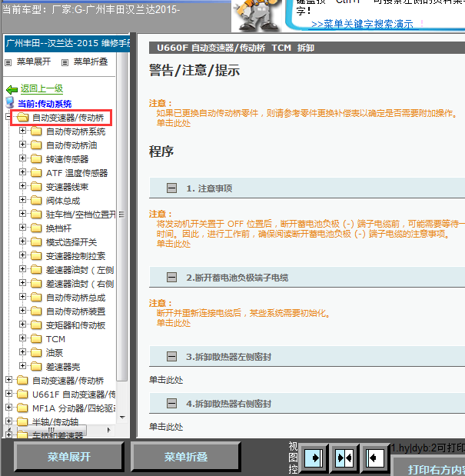The width and height of the screenshot is (465, 476).
Task: Expand the 变速器线束 tree node
Action: tap(22, 186)
